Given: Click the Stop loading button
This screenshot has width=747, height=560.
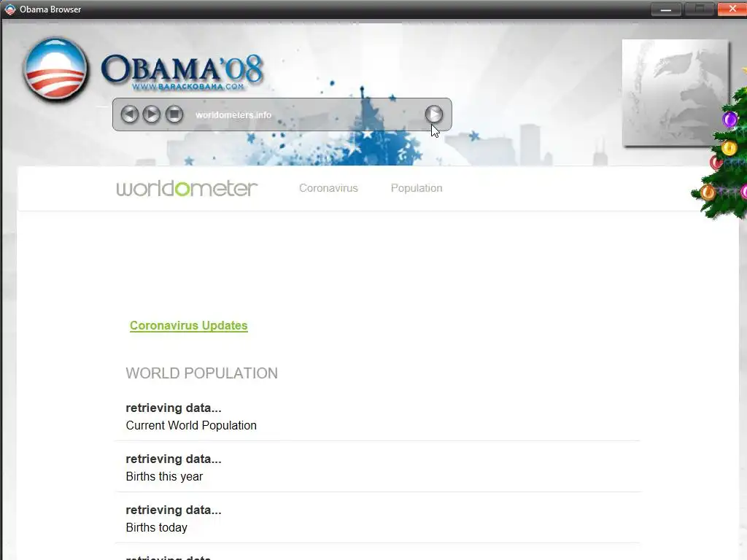Looking at the screenshot, I should [174, 114].
